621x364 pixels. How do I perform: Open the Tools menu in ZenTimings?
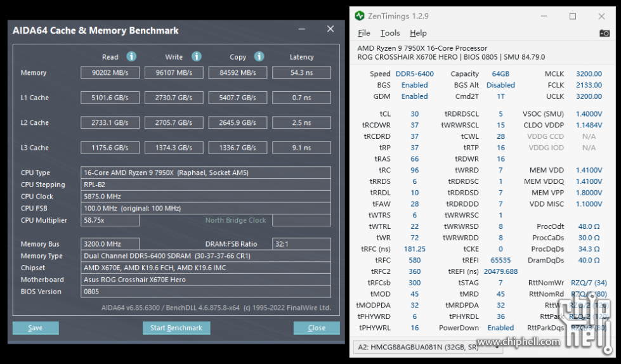pyautogui.click(x=390, y=33)
